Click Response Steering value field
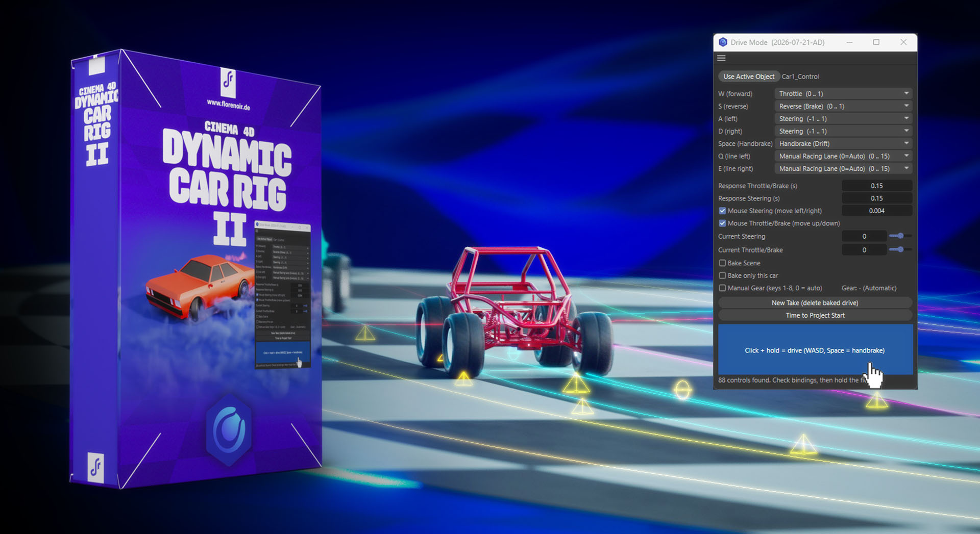 click(x=877, y=198)
